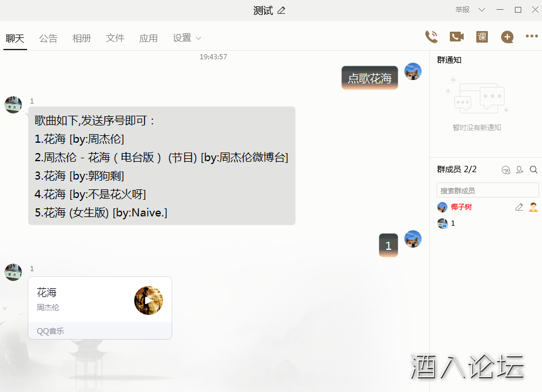This screenshot has width=542, height=392.
Task: Start a group video call
Action: 457,37
